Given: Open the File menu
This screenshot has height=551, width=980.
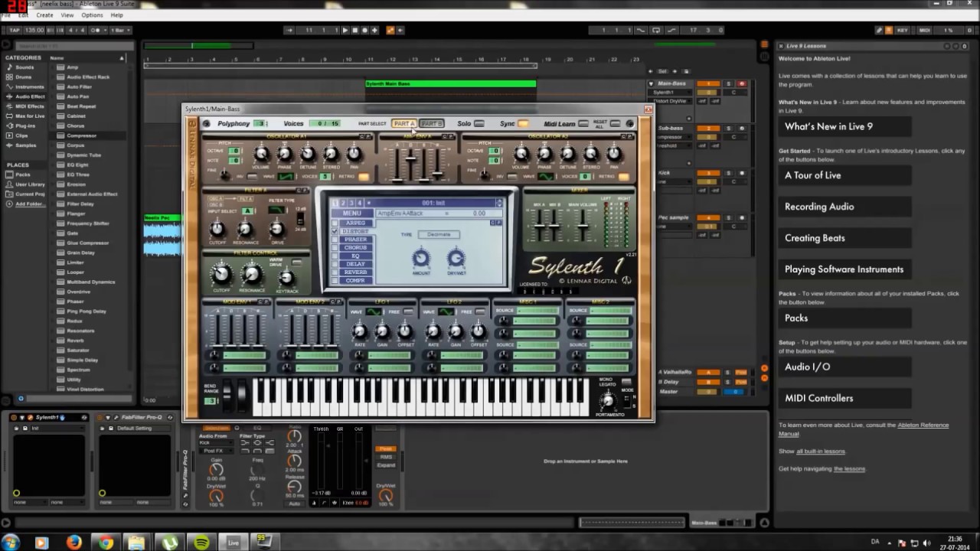Looking at the screenshot, I should click(x=6, y=15).
